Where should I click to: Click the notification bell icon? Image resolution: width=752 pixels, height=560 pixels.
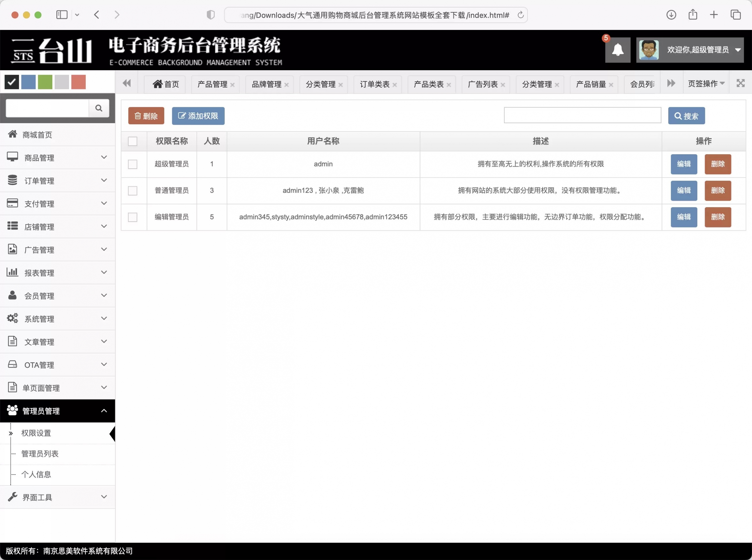pos(617,50)
